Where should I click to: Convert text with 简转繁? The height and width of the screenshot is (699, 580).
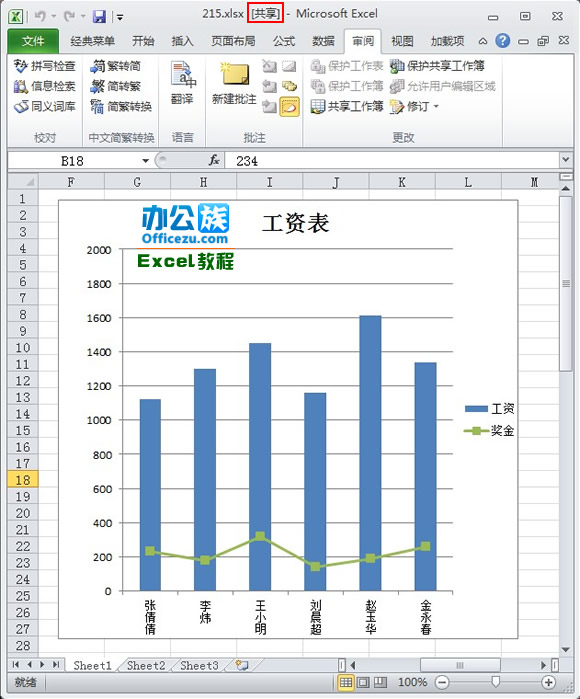click(x=115, y=86)
